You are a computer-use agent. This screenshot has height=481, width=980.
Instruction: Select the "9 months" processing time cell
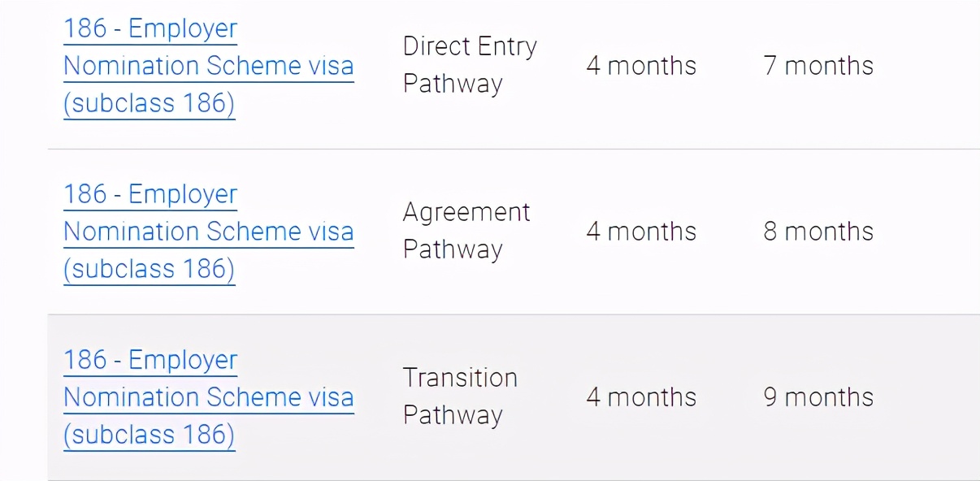(818, 397)
